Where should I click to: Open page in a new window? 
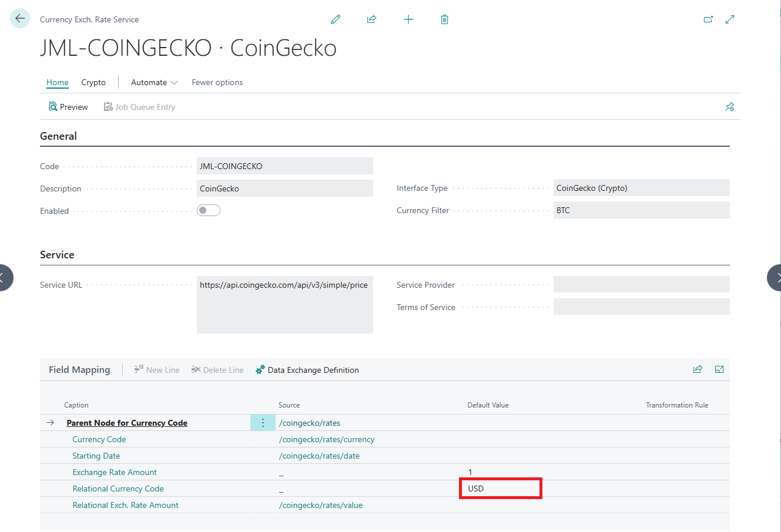coord(708,19)
